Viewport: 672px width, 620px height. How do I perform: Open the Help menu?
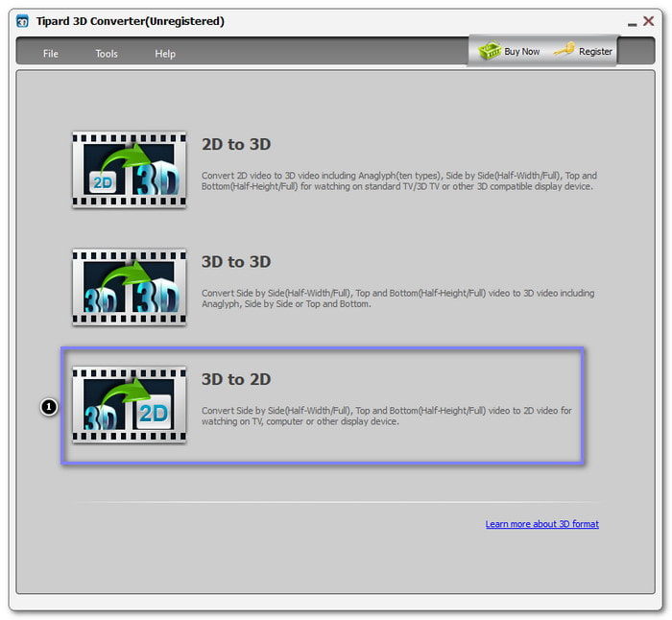pos(165,54)
